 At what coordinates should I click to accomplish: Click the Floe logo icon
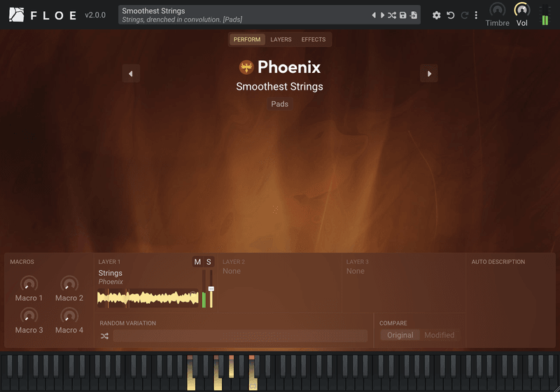pos(16,15)
